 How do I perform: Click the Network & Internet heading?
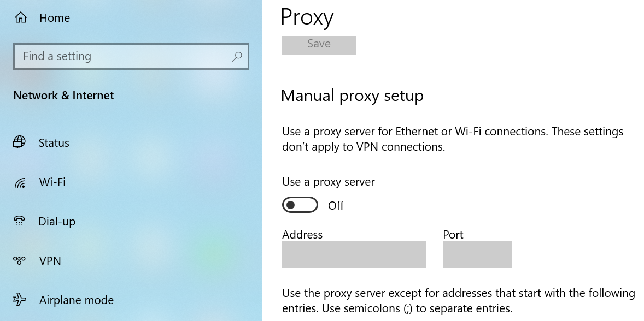(x=63, y=96)
